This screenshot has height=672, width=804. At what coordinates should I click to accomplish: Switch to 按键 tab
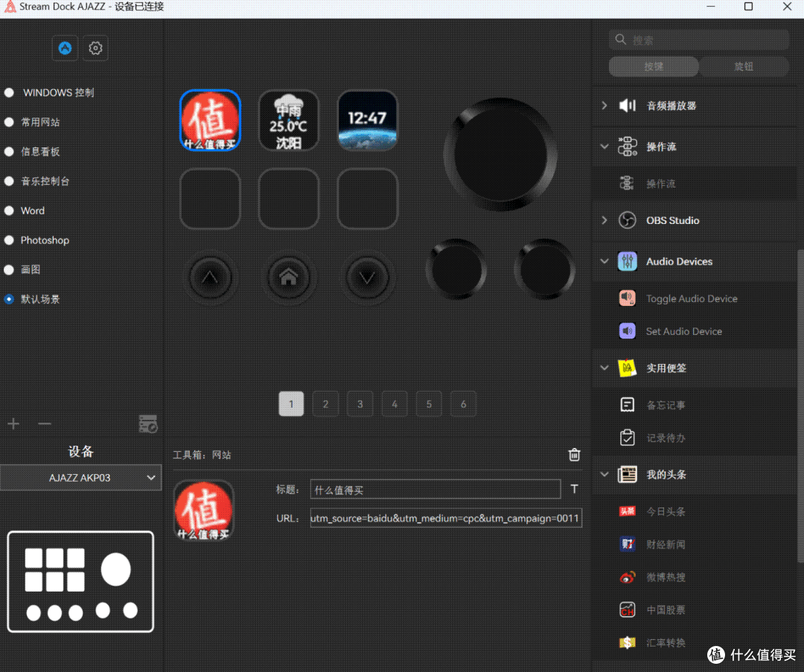(654, 67)
